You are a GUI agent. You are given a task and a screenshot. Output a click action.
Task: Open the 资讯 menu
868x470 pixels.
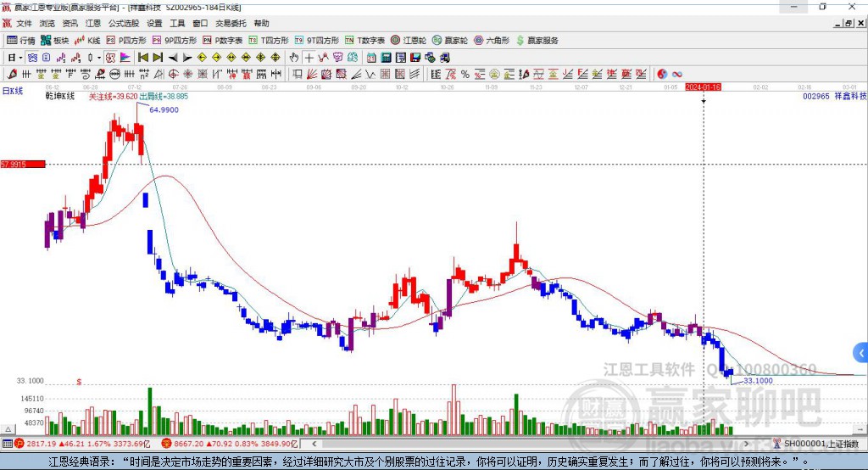70,23
